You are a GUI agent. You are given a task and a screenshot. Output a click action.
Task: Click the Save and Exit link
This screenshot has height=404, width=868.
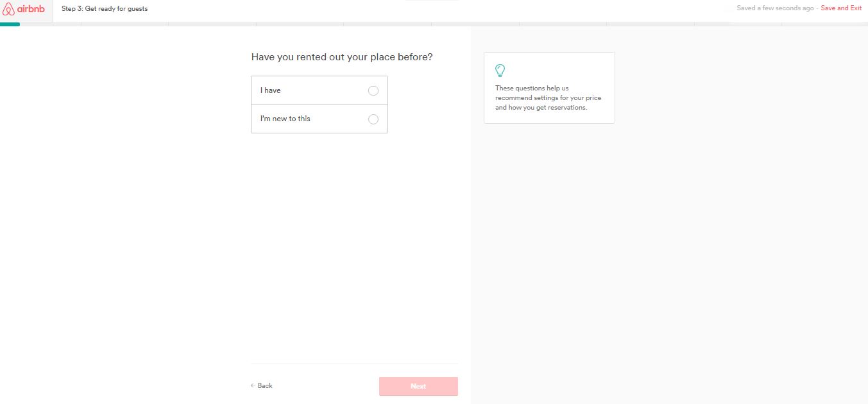(841, 8)
